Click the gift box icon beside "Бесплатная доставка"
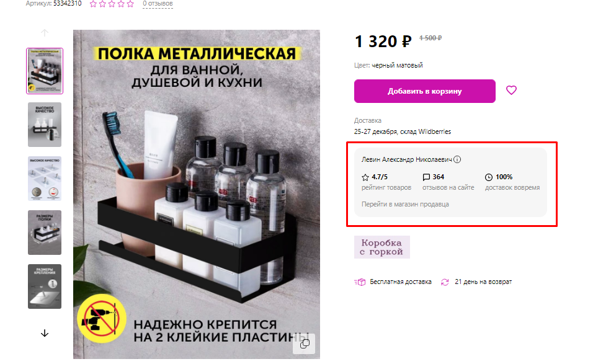This screenshot has width=611, height=364. 360,282
